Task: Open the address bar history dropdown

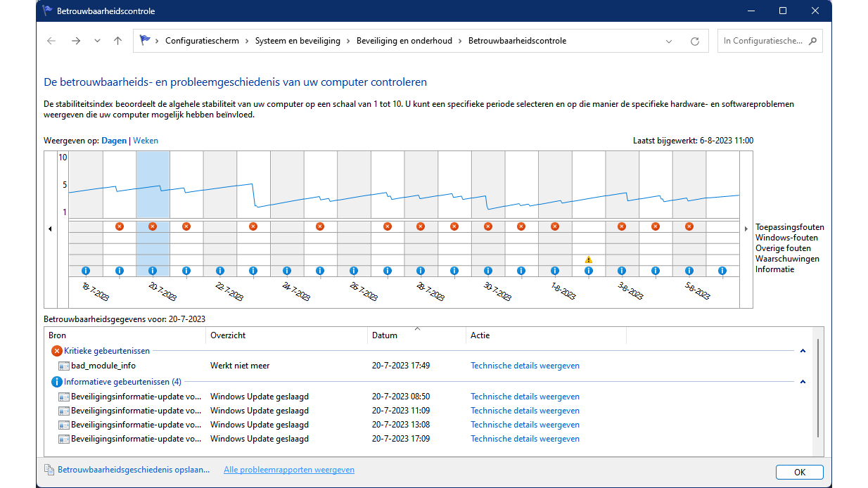Action: (x=669, y=41)
